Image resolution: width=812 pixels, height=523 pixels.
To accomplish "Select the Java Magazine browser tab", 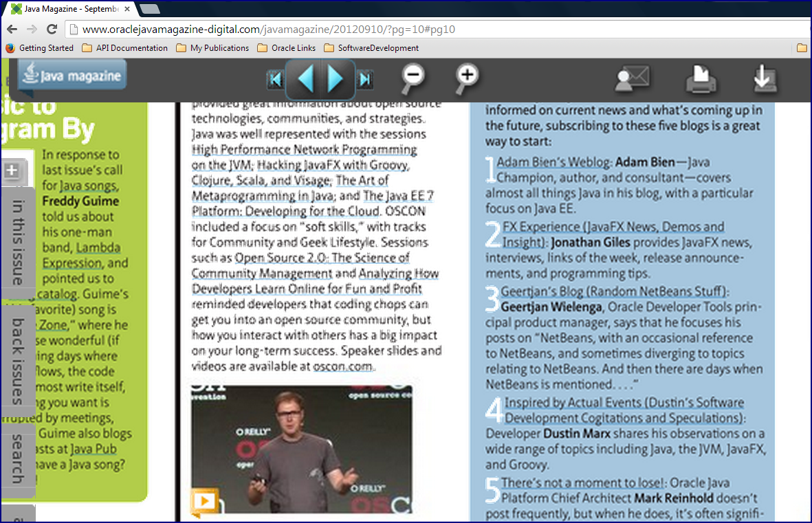I will (x=70, y=9).
